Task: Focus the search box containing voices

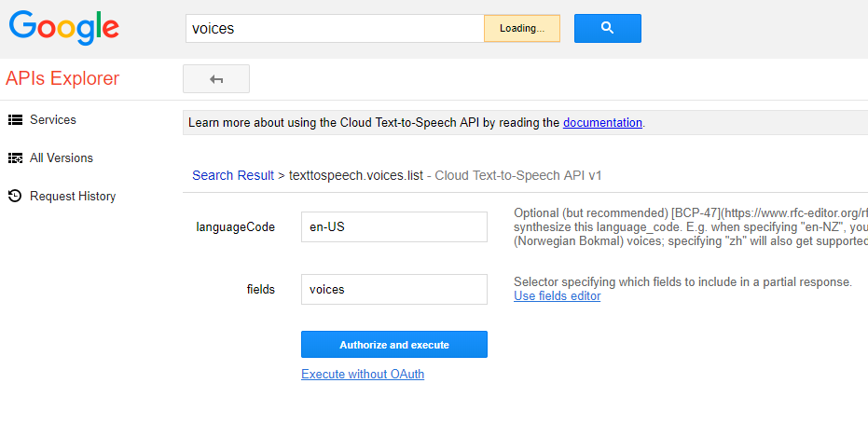Action: 335,28
